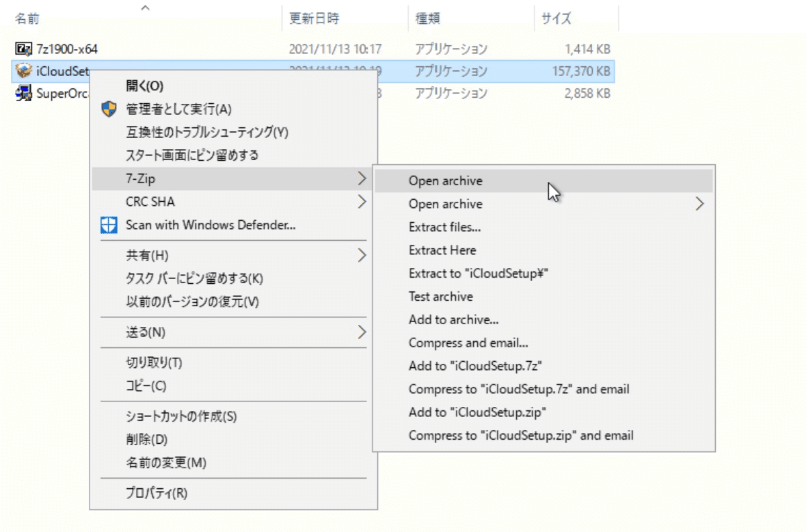Click the 7z1900-x64 file icon
This screenshot has width=806, height=532.
[x=24, y=49]
